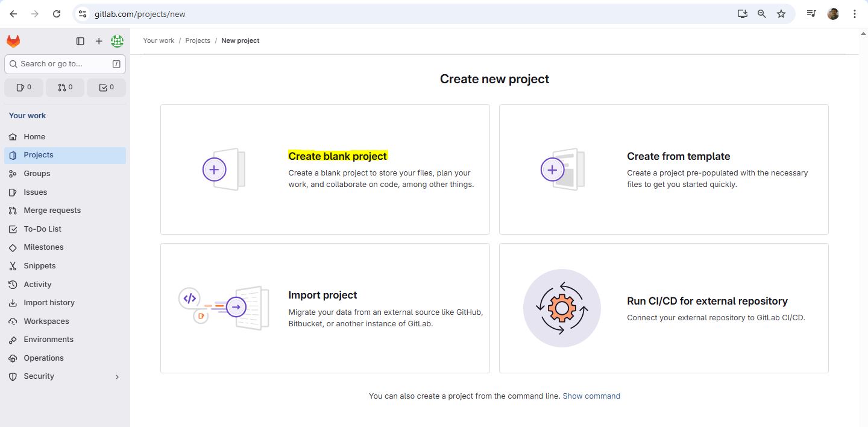Bookmark this page with star icon
868x427 pixels.
coord(781,14)
